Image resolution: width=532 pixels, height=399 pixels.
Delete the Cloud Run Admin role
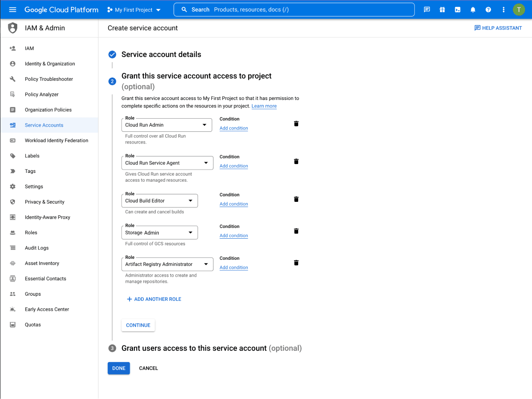click(296, 123)
